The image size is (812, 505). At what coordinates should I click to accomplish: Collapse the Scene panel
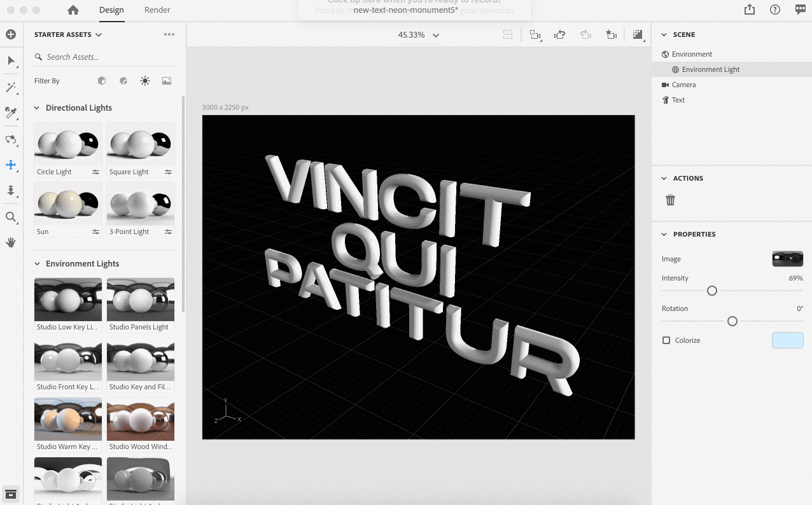click(x=664, y=34)
